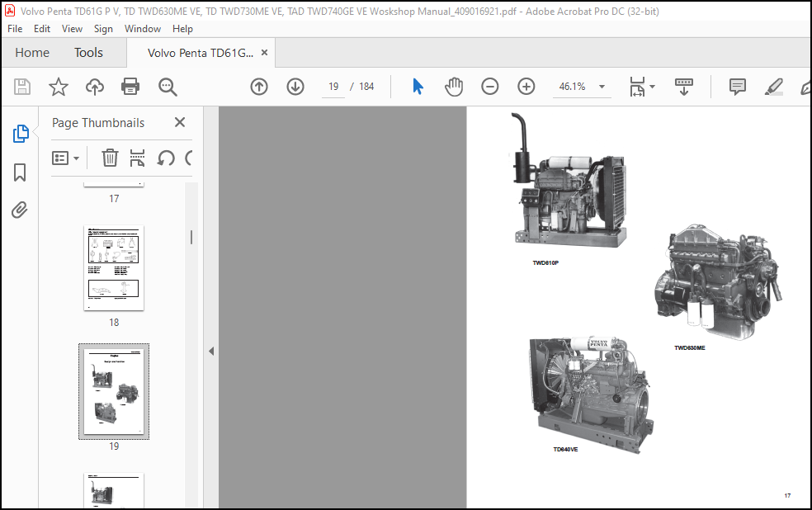Open the Bookmarks panel icon
This screenshot has height=510, width=812.
pyautogui.click(x=20, y=172)
